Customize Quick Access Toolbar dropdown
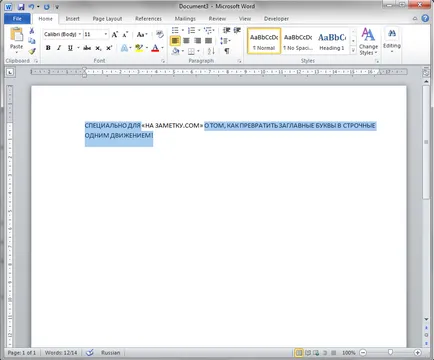The image size is (434, 360). pyautogui.click(x=57, y=7)
